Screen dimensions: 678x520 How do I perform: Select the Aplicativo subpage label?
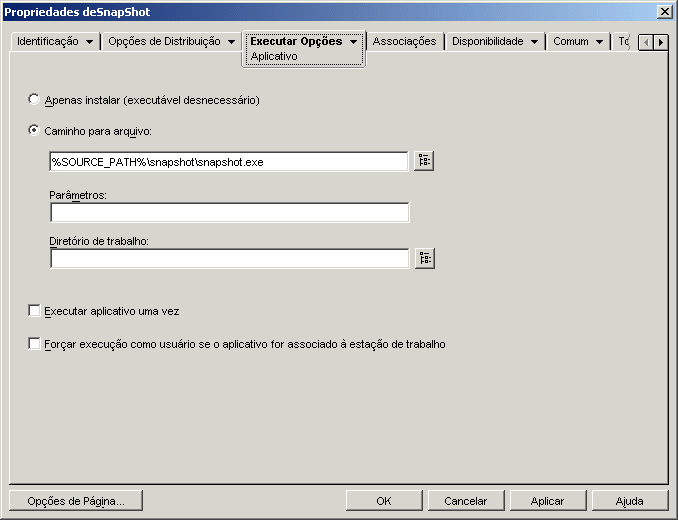[274, 56]
